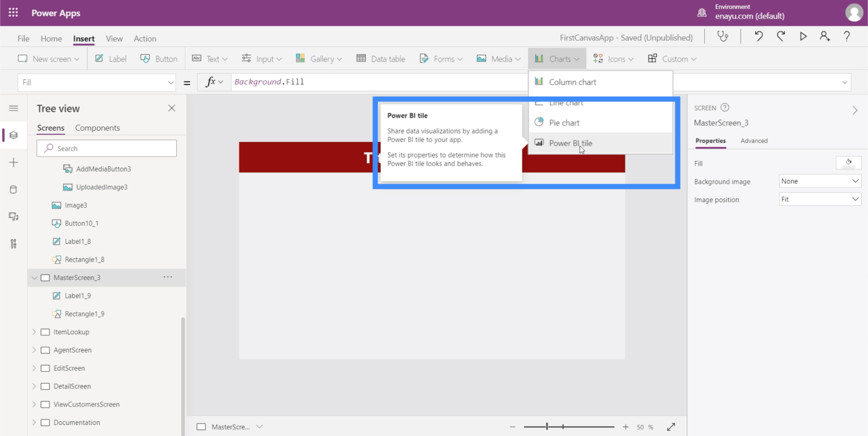Image resolution: width=868 pixels, height=436 pixels.
Task: Open Background image None dropdown
Action: 820,181
